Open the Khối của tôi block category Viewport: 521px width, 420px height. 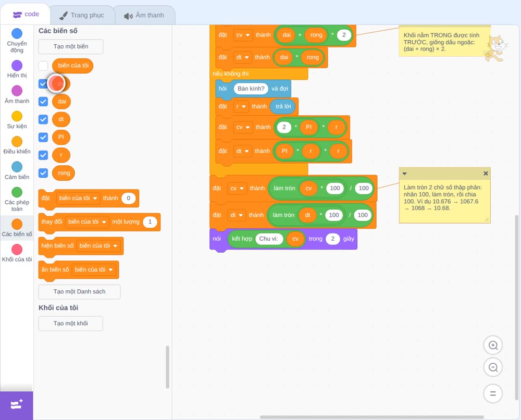17,253
